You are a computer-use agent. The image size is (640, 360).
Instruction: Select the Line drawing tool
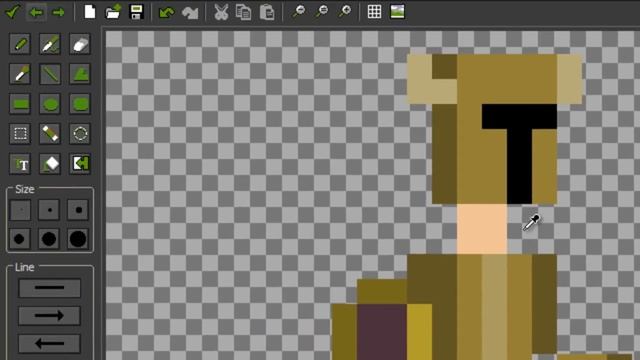click(x=50, y=74)
